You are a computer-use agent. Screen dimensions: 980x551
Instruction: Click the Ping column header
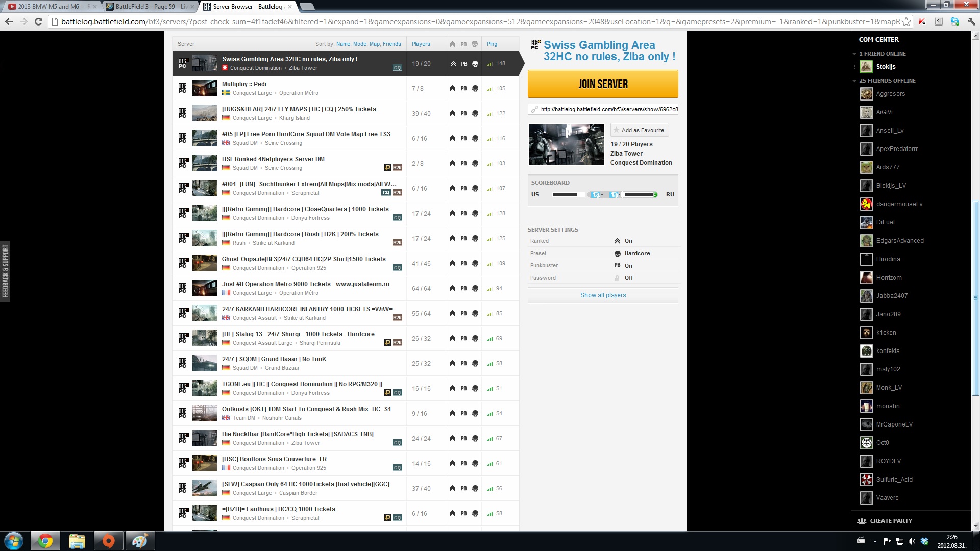[492, 44]
